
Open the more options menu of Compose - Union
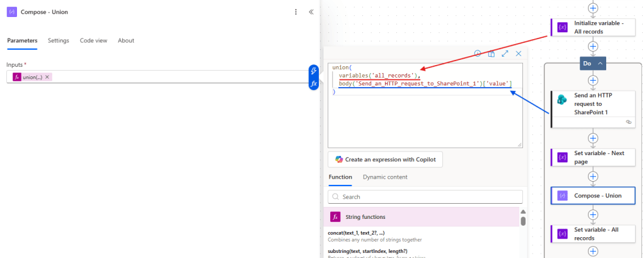pos(296,13)
